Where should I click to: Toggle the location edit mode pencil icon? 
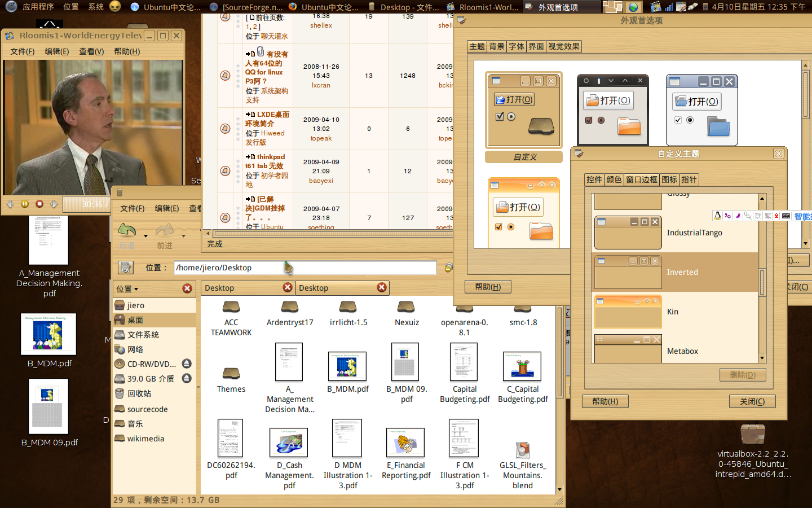pos(126,268)
